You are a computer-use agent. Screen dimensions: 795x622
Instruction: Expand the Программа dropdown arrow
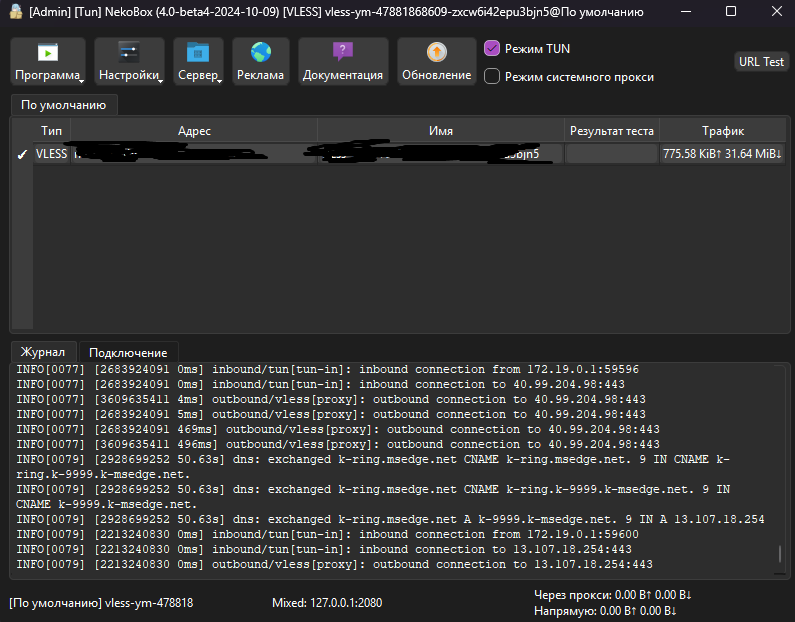81,81
